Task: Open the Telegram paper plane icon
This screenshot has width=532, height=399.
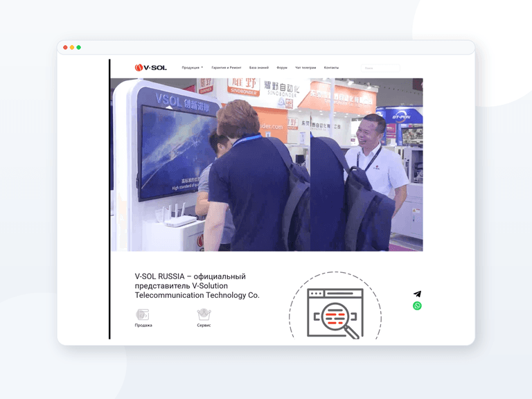Action: (x=417, y=294)
